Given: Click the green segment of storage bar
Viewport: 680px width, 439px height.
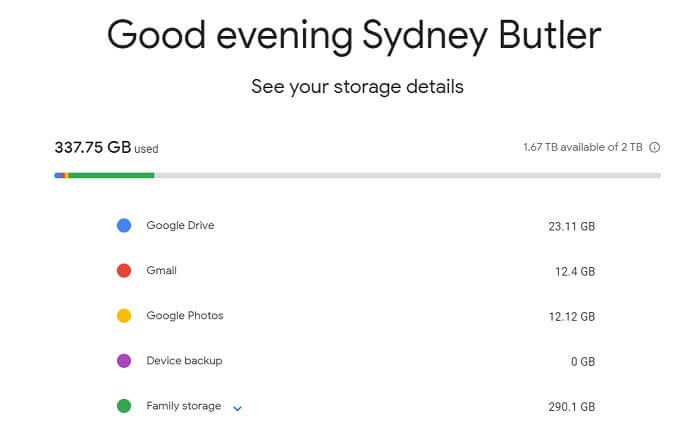Looking at the screenshot, I should tap(111, 175).
